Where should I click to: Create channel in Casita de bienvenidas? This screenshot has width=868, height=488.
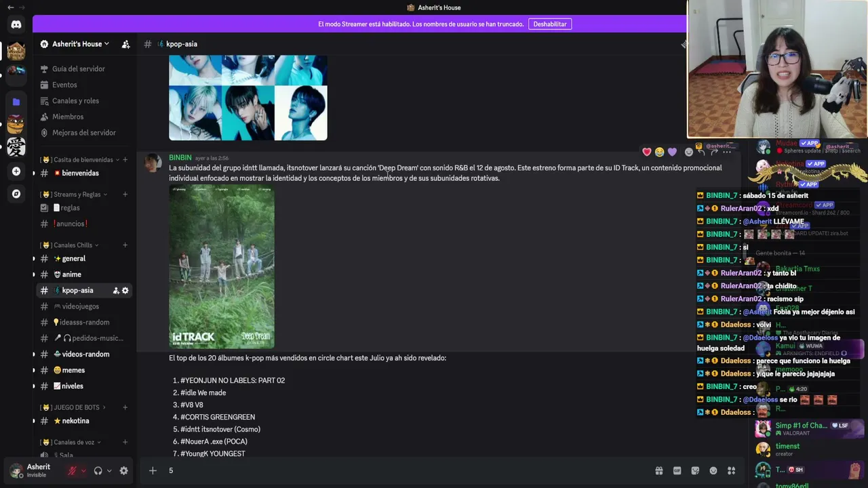coord(125,159)
